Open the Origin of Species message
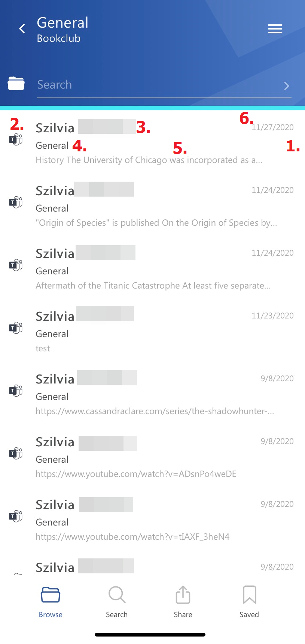 [x=156, y=223]
